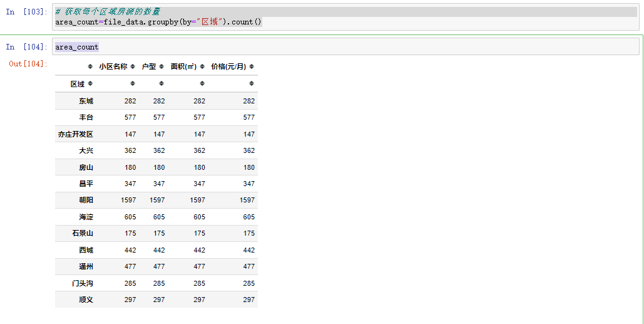The image size is (644, 324).
Task: Click the Out[104] output prompt
Action: point(28,64)
